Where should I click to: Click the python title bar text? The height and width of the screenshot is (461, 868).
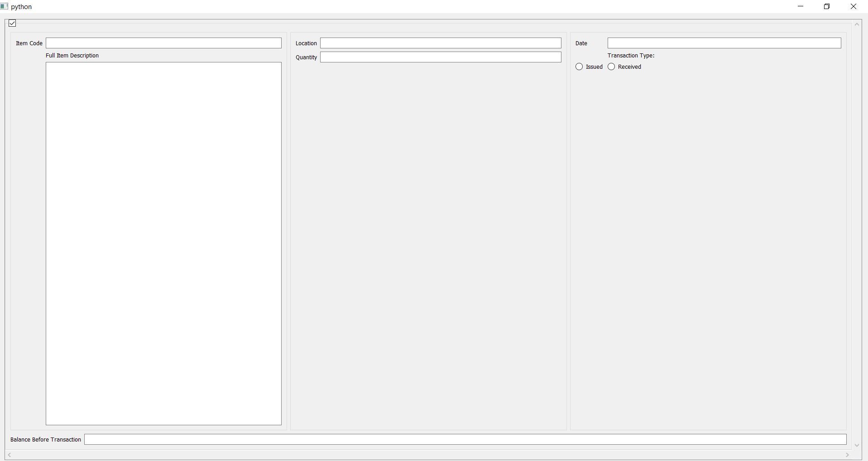(21, 7)
